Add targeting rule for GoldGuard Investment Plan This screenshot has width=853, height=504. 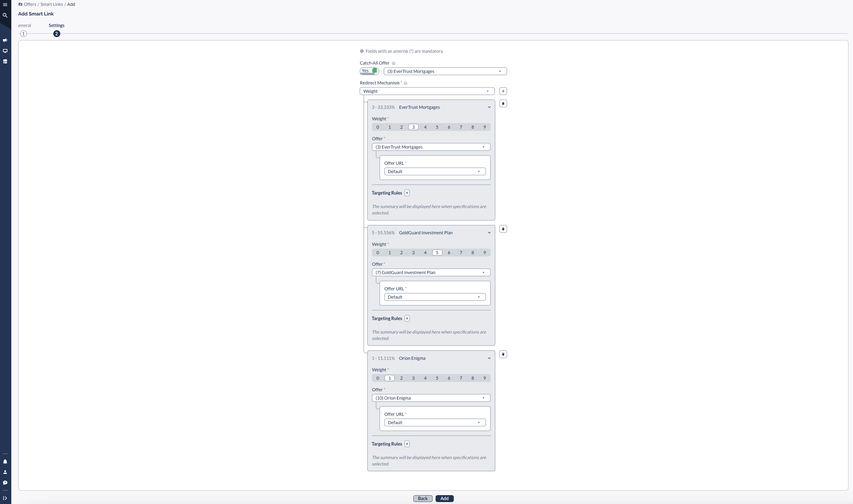(407, 318)
